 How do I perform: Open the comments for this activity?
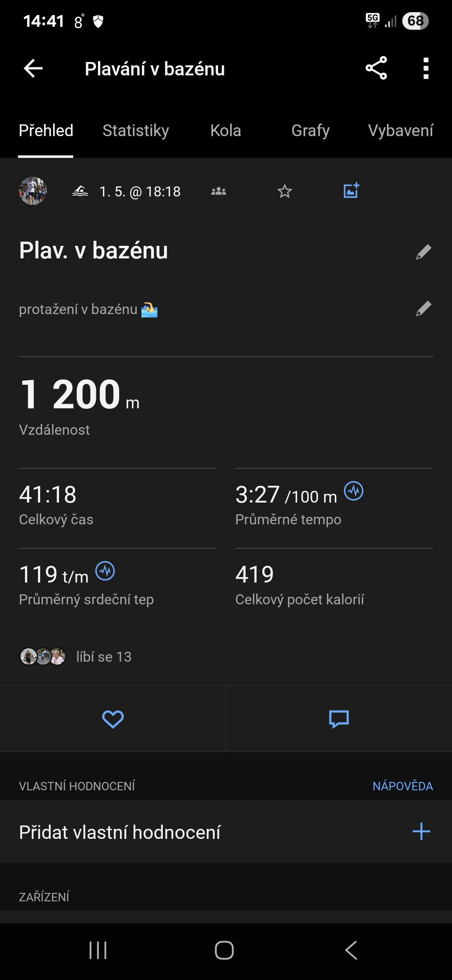tap(339, 719)
